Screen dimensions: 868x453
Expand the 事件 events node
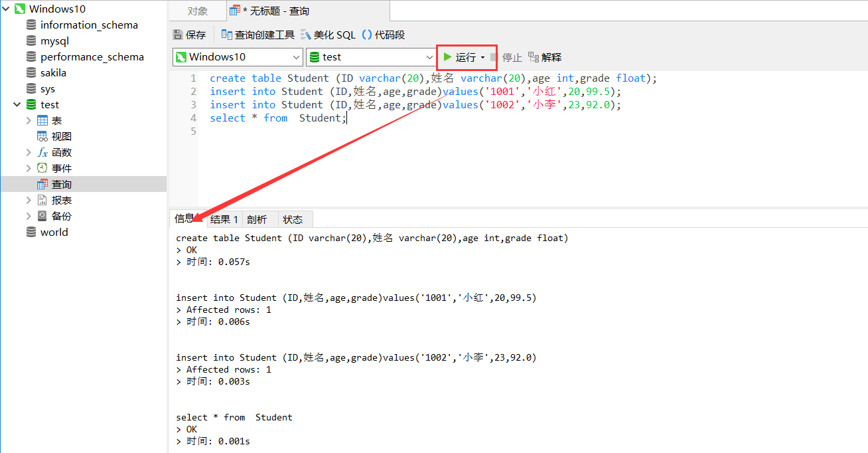(x=29, y=169)
